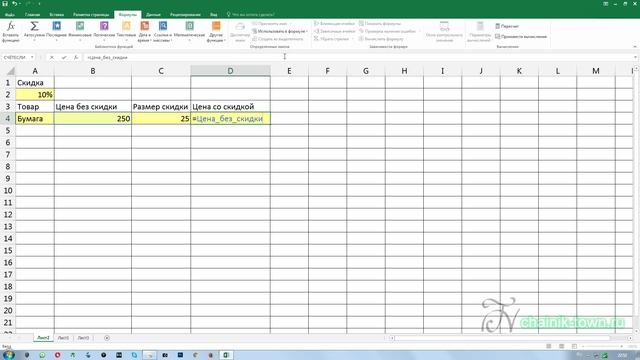Confirm the formula entry with checkmark

tap(64, 58)
